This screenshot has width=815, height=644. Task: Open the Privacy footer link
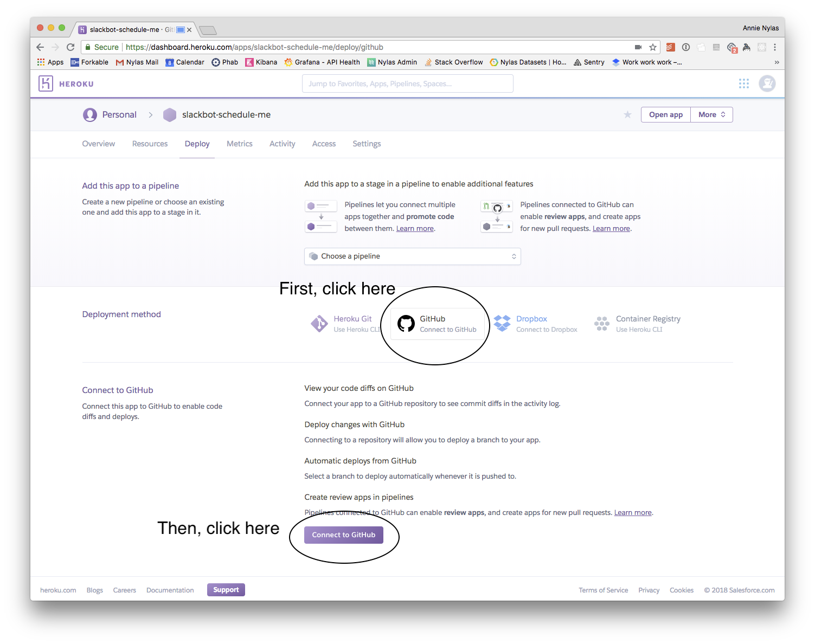pos(649,590)
